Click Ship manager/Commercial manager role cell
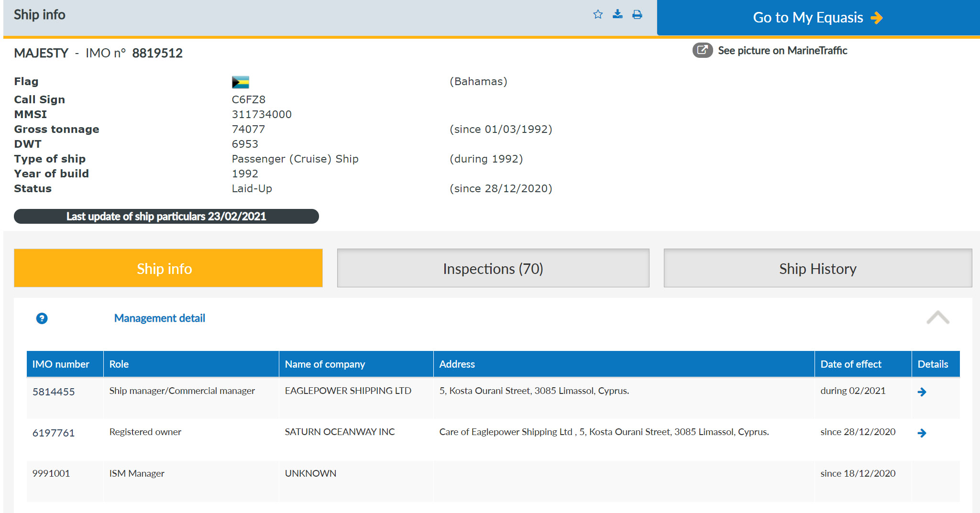 pyautogui.click(x=182, y=391)
